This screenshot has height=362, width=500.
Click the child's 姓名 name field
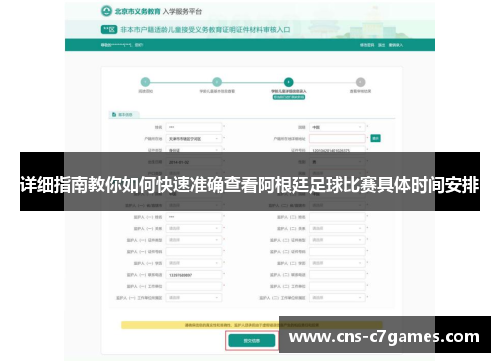(194, 127)
